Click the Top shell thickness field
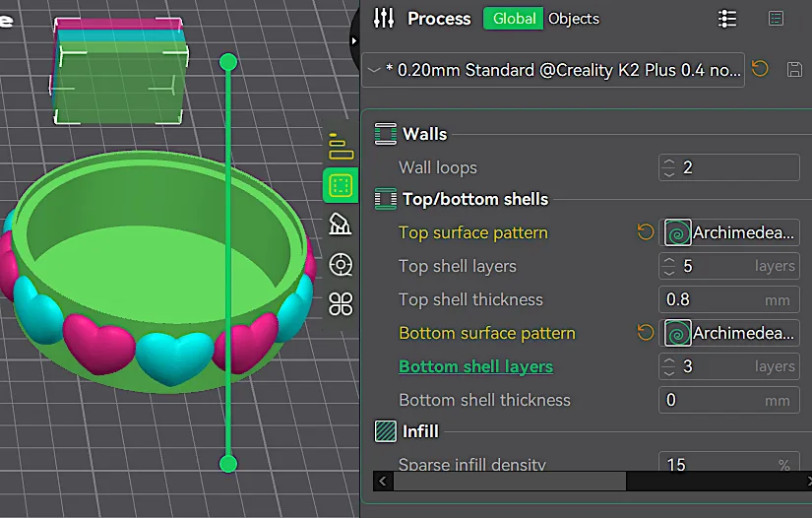 728,300
